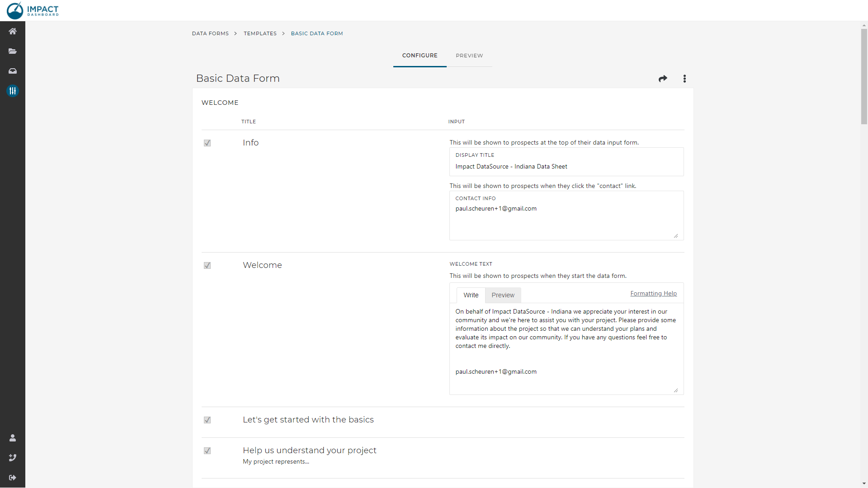
Task: Click "Let's get started with the basics"
Action: click(308, 420)
